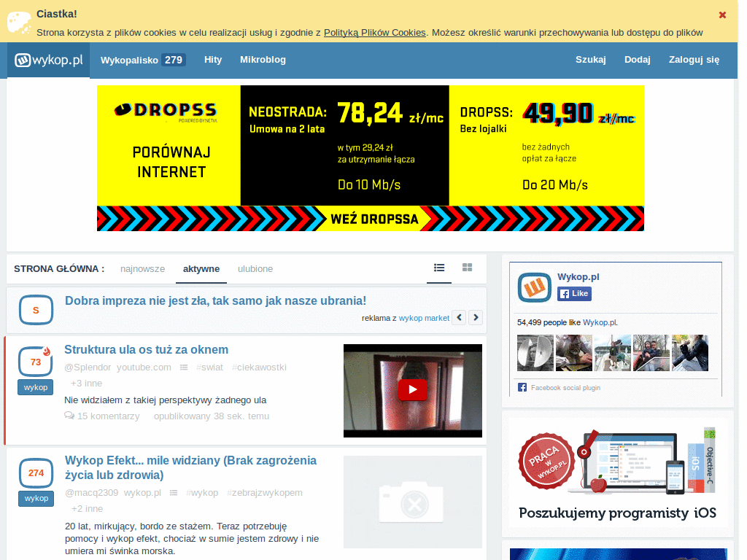Open the Mikroblog menu item
The height and width of the screenshot is (560, 747).
click(263, 60)
